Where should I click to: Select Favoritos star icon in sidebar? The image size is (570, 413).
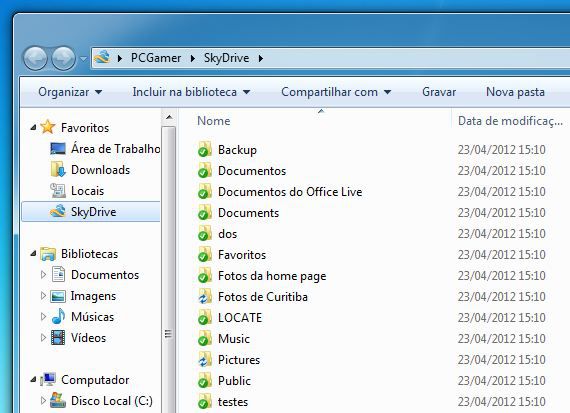coord(48,127)
